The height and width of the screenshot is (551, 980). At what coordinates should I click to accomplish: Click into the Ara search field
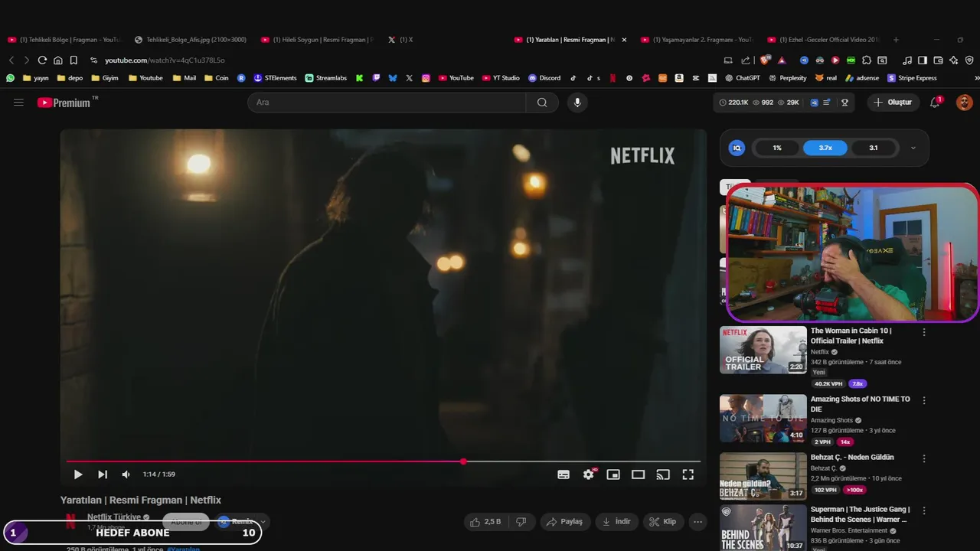(387, 103)
